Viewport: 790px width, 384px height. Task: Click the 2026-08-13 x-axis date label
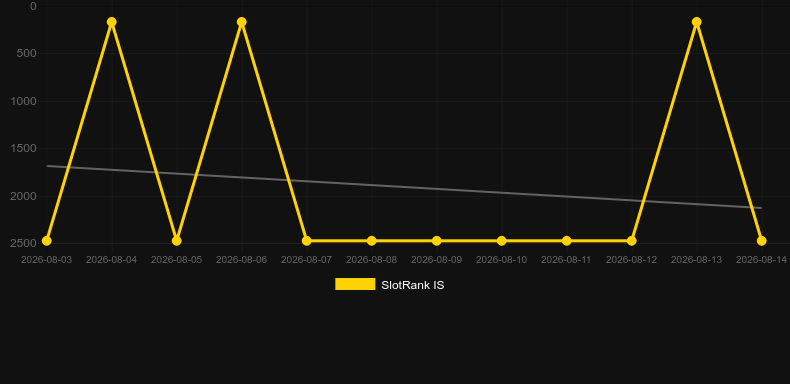[696, 260]
